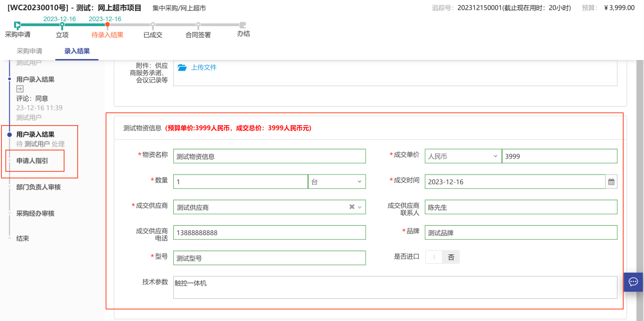
Task: Switch to the 采购申请 tab
Action: [x=29, y=51]
